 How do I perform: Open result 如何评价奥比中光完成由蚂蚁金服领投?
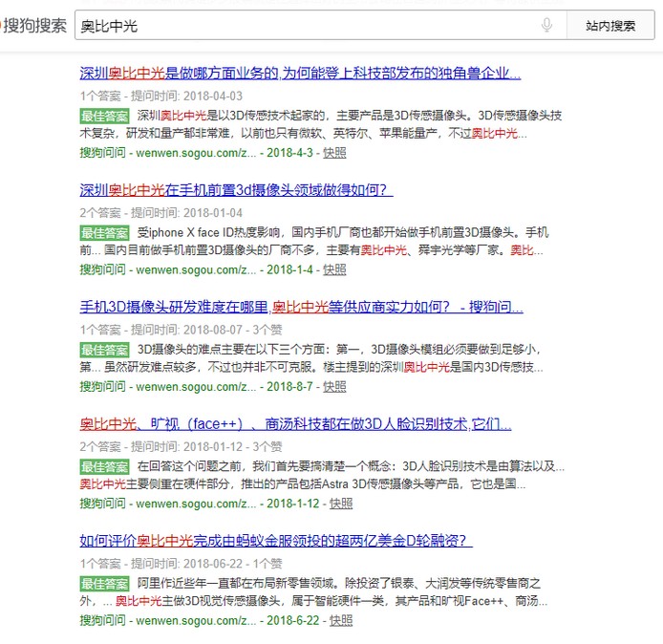click(x=276, y=541)
